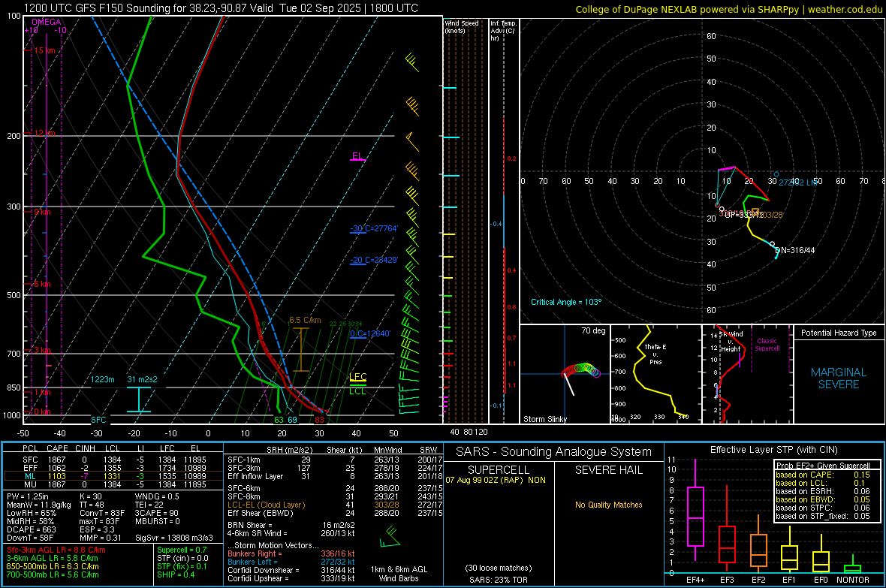886x588 pixels.
Task: Click the surface wet-bulb value 69
Action: coord(292,420)
